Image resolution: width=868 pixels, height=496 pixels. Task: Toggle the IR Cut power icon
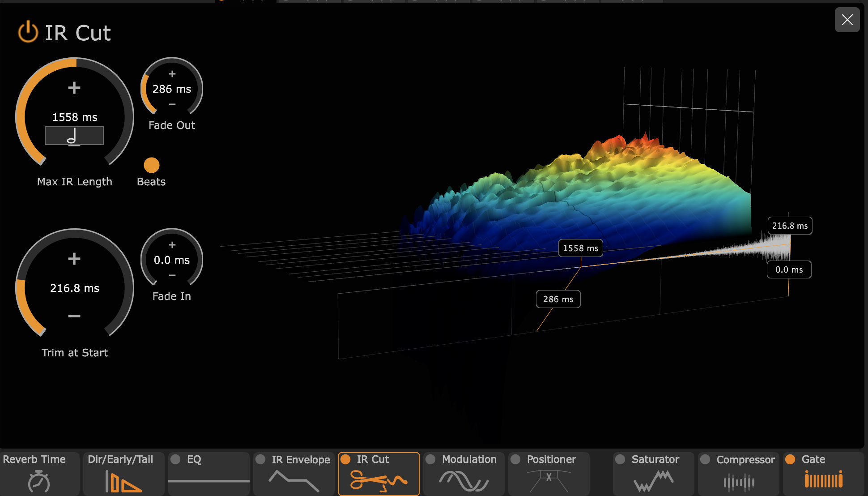pyautogui.click(x=28, y=32)
